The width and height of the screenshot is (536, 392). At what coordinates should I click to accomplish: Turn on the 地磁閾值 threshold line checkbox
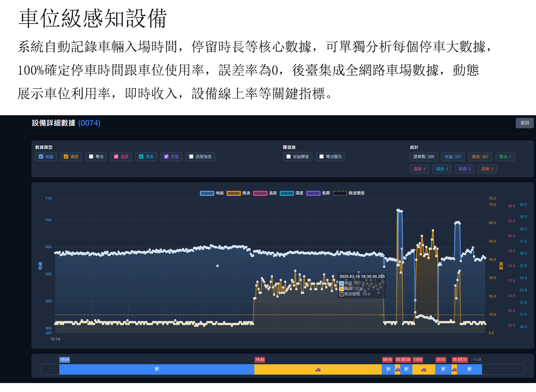coord(289,157)
